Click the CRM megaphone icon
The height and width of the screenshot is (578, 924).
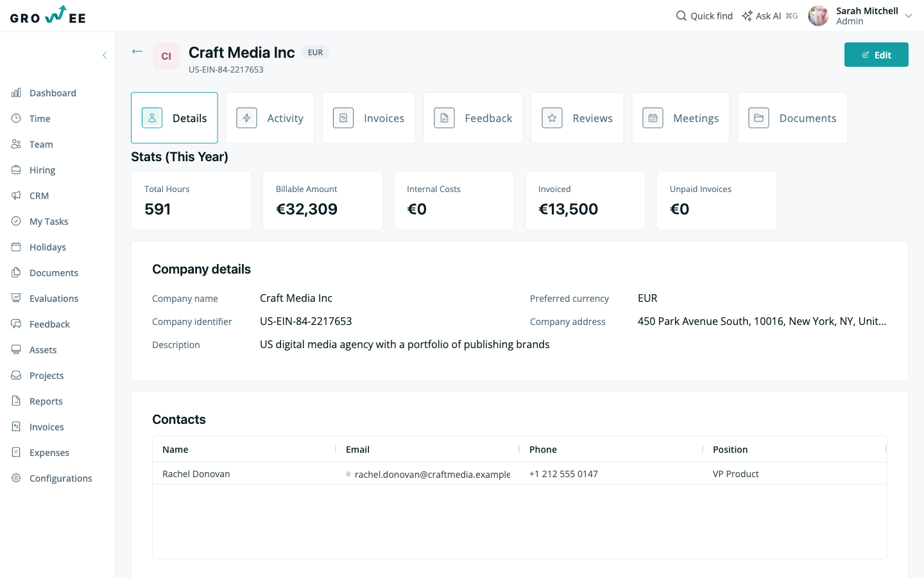pos(16,195)
